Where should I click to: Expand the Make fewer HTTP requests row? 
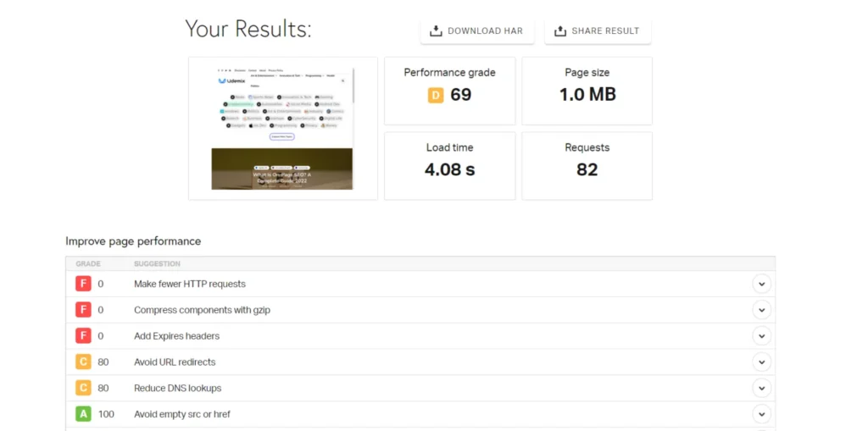pos(761,285)
